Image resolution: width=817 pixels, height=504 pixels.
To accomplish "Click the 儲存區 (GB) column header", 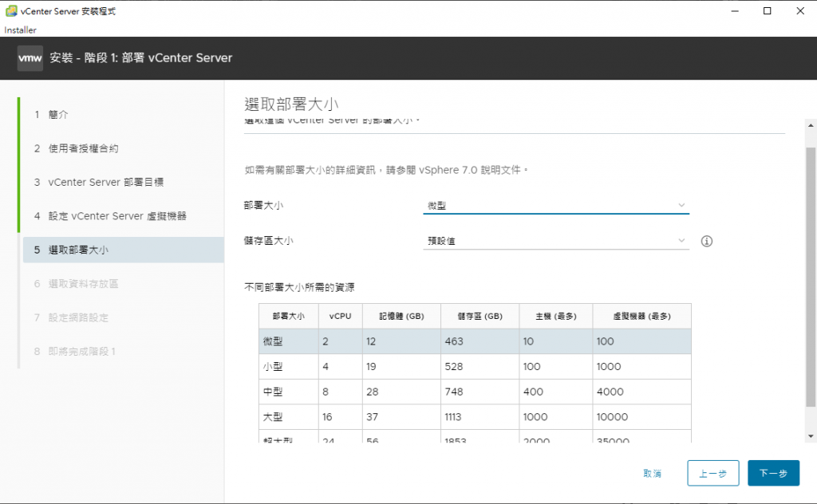I will coord(480,316).
